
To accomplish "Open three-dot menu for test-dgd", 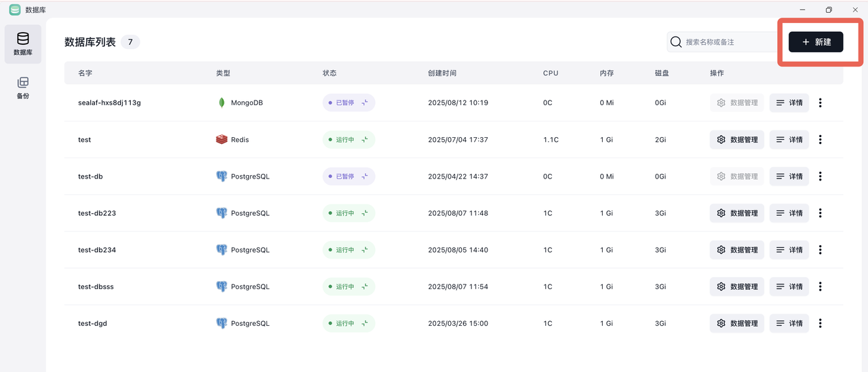I will (x=821, y=323).
